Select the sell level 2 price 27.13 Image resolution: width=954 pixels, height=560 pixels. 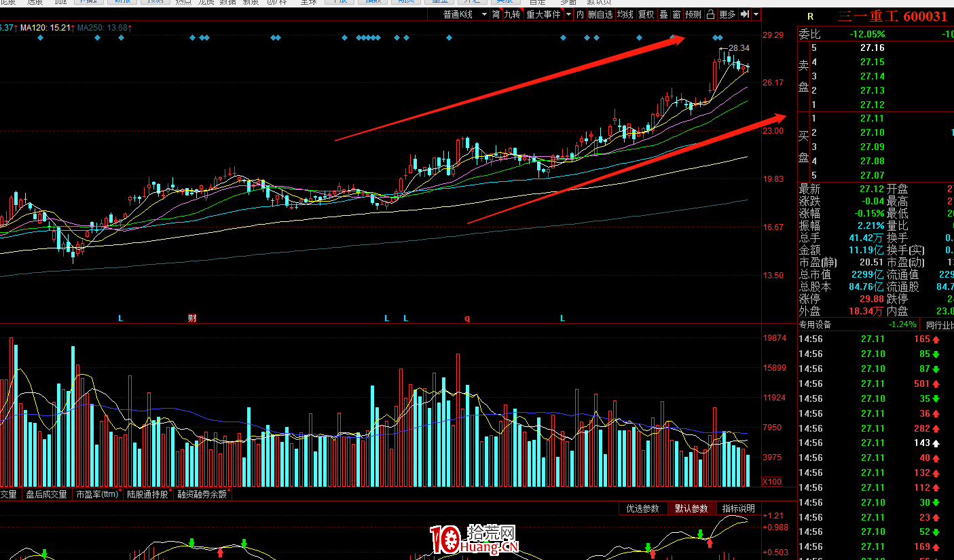pos(873,90)
